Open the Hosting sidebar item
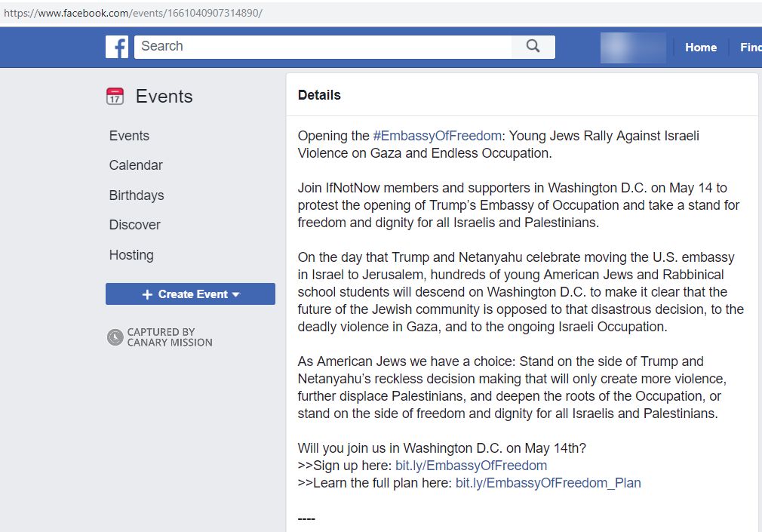762x532 pixels. [131, 255]
